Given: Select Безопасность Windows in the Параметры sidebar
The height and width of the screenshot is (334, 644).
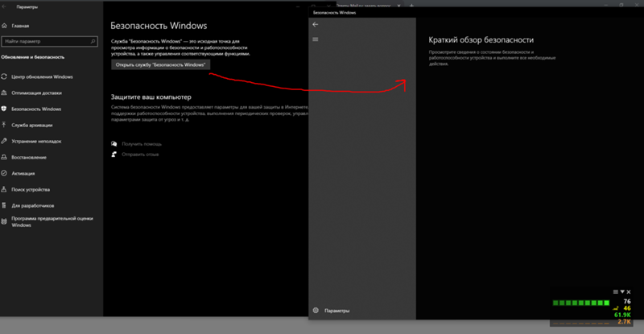Looking at the screenshot, I should 36,109.
